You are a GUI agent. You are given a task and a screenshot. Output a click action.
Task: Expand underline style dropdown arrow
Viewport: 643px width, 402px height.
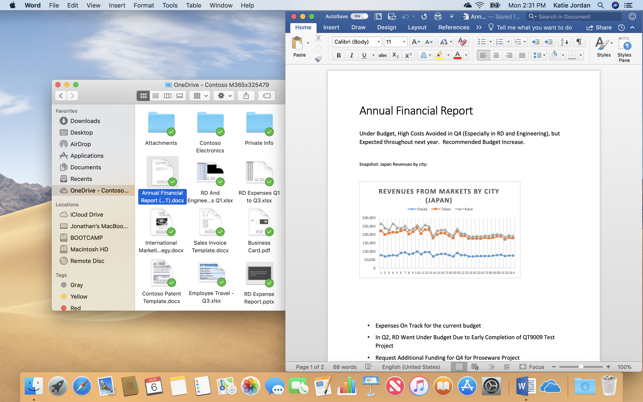point(373,55)
